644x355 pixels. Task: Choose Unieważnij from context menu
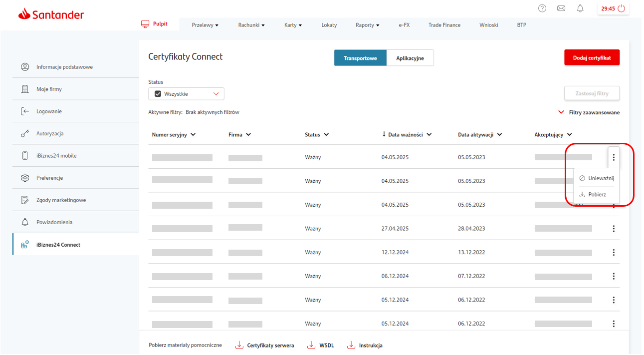pyautogui.click(x=597, y=178)
